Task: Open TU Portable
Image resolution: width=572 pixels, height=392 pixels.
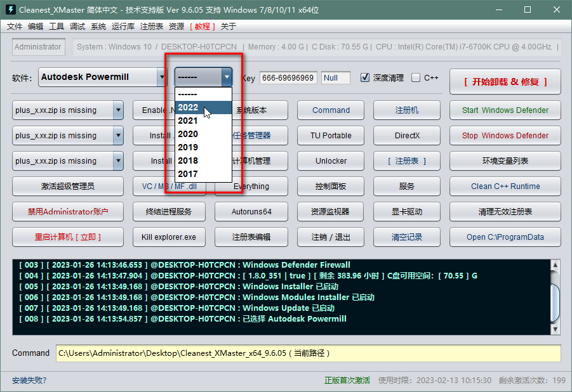Action: tap(331, 135)
